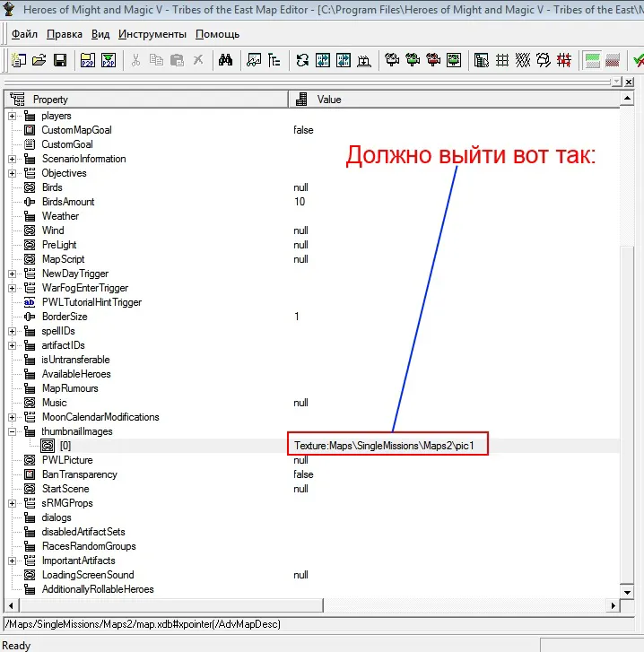
Task: Collapse the thumbnailImages node
Action: coord(12,431)
